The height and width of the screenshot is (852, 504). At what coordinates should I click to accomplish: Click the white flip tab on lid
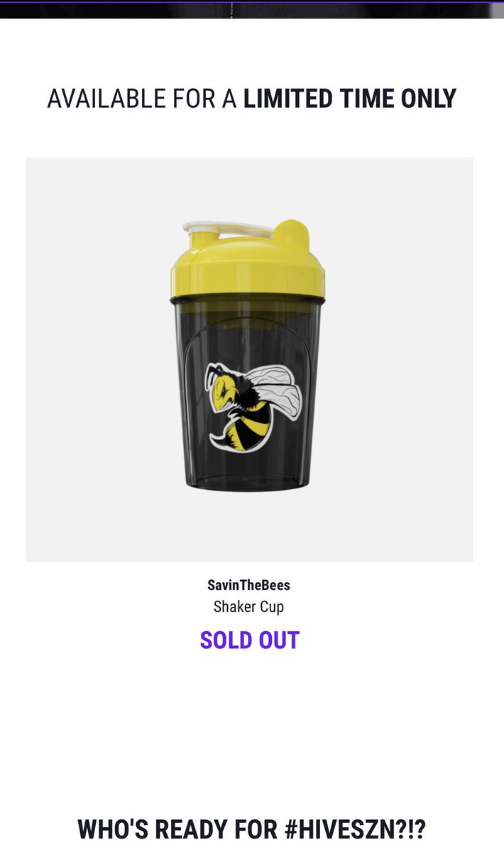pos(229,231)
